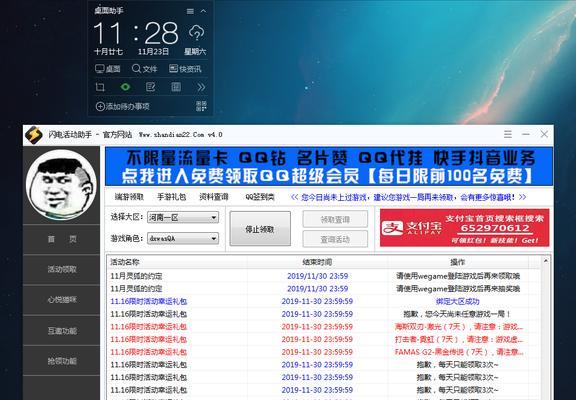
Task: Click the 操作 column header
Action: pos(458,262)
